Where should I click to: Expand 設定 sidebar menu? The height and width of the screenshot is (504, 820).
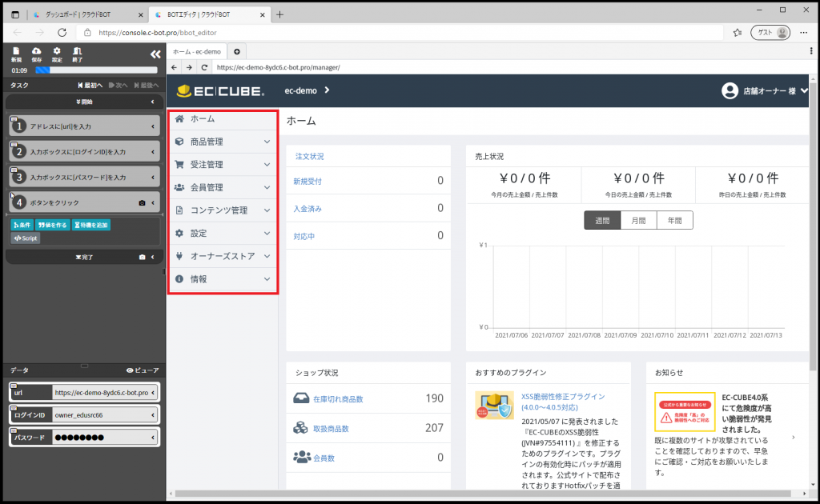[x=223, y=234]
